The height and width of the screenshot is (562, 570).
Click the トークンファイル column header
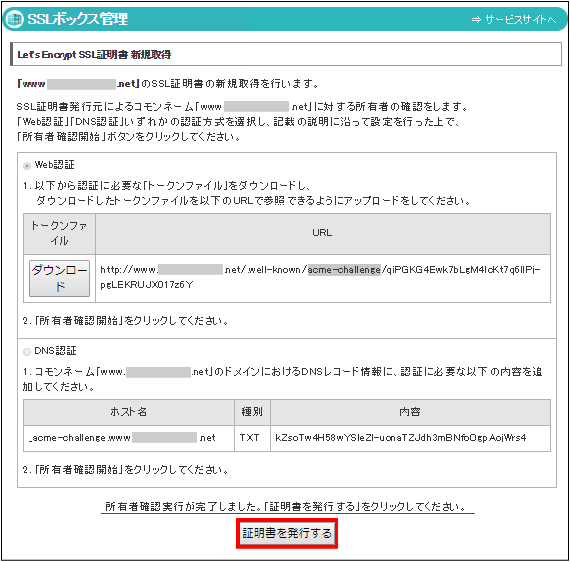(59, 234)
